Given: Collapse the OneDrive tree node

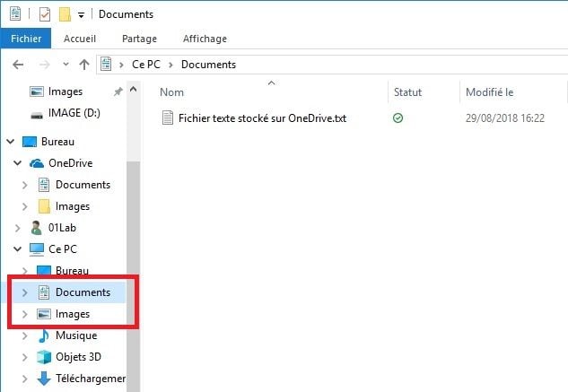Looking at the screenshot, I should 17,163.
